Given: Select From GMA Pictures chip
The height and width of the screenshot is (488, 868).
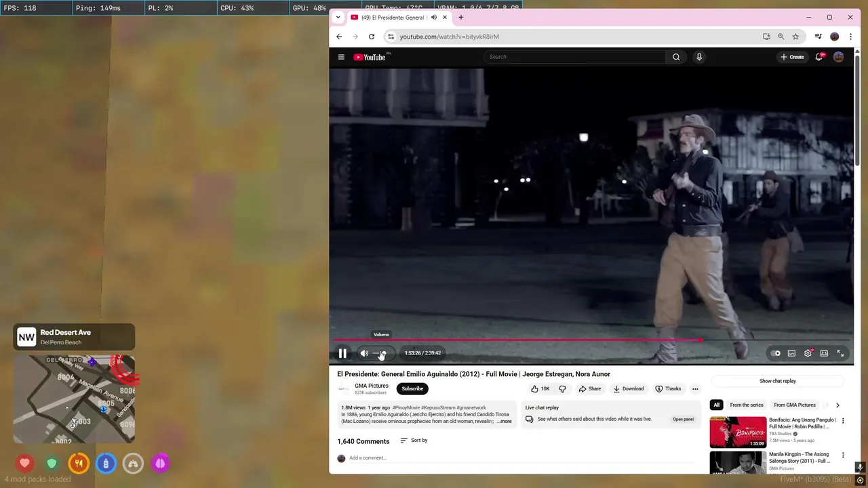Looking at the screenshot, I should 795,405.
